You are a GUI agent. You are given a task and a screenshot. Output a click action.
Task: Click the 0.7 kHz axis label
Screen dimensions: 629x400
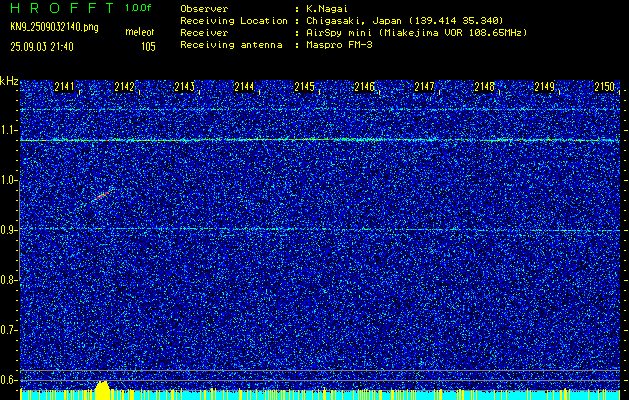click(8, 330)
